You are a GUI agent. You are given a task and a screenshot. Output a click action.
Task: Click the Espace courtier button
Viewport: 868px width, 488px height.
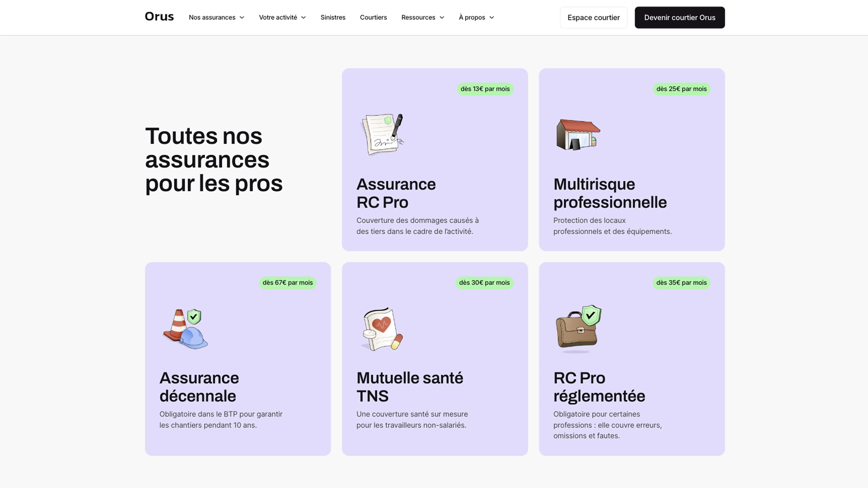coord(593,17)
